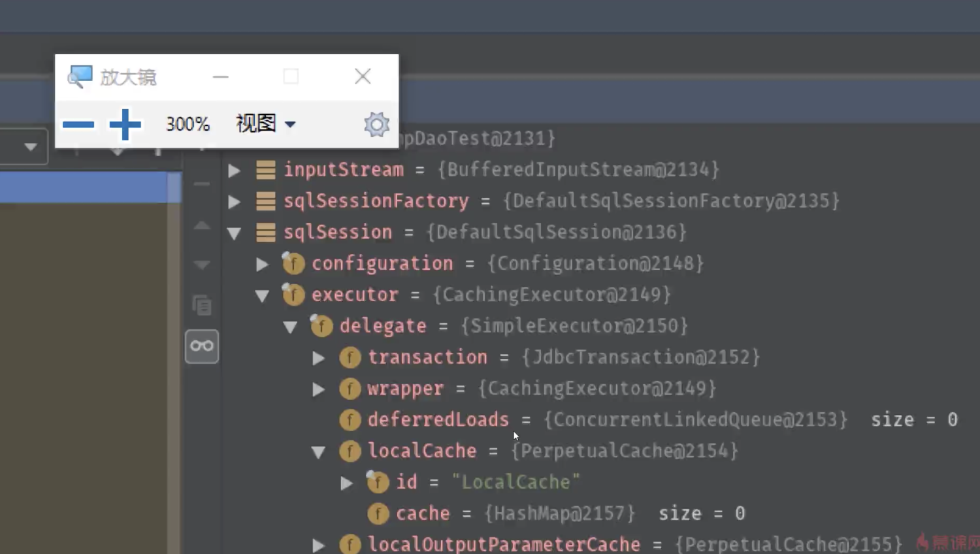Move down with the sidebar down arrow
Viewport: 980px width, 554px height.
202,265
